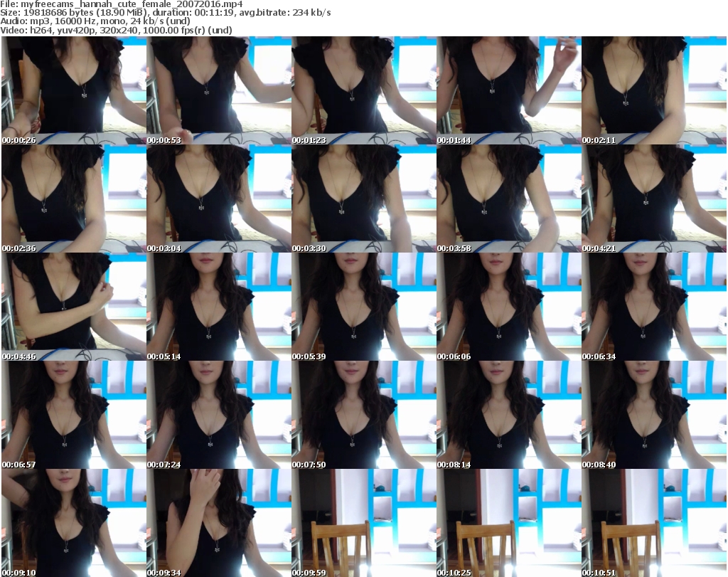This screenshot has height=577, width=728.
Task: Click the thumbnail timestamped 00:09:10
Action: (x=74, y=523)
